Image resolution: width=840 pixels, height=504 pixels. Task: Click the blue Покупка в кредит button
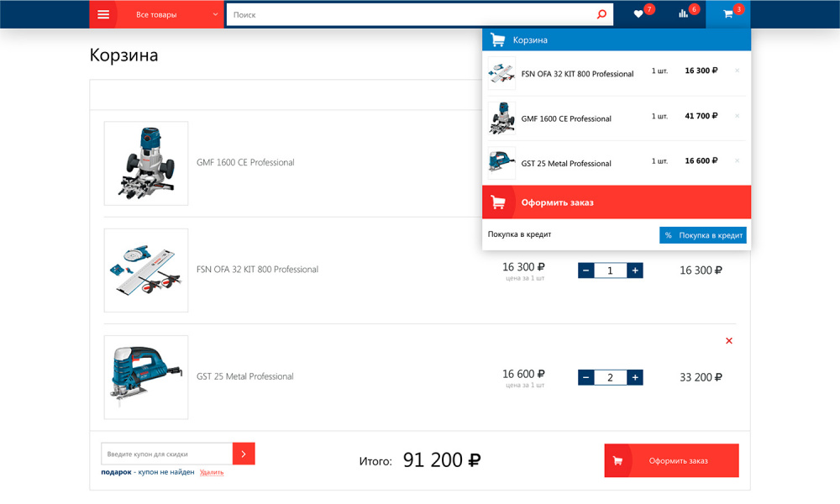coord(702,235)
